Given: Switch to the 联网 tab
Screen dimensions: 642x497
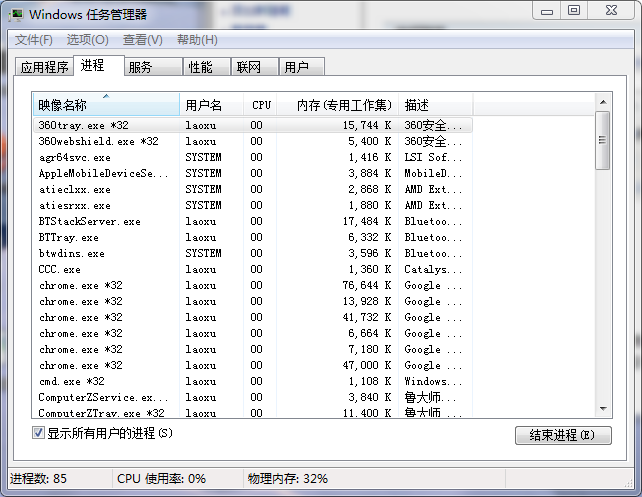Looking at the screenshot, I should click(x=254, y=67).
